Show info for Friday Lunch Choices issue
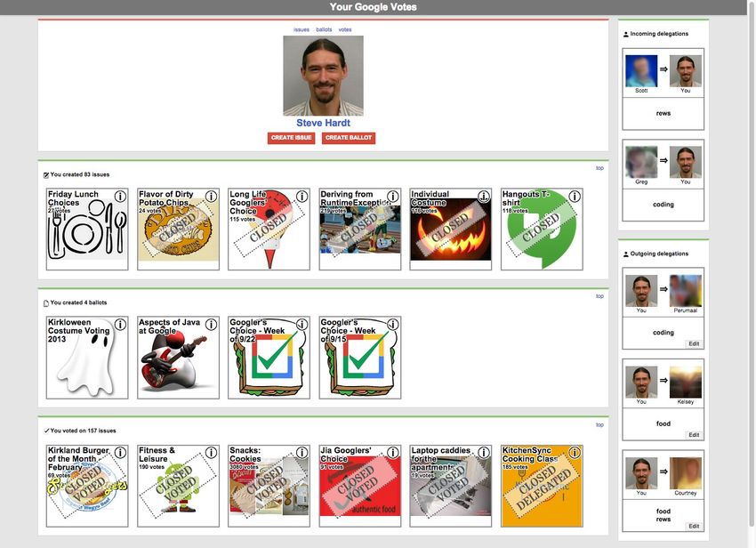The image size is (756, 548). [120, 197]
